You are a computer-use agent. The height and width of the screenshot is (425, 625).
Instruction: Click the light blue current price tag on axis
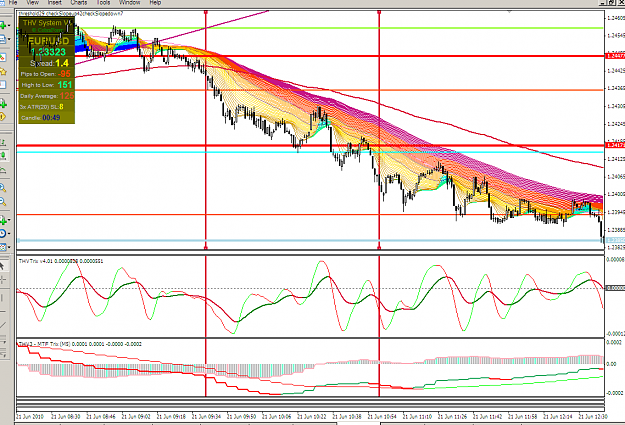pyautogui.click(x=615, y=240)
